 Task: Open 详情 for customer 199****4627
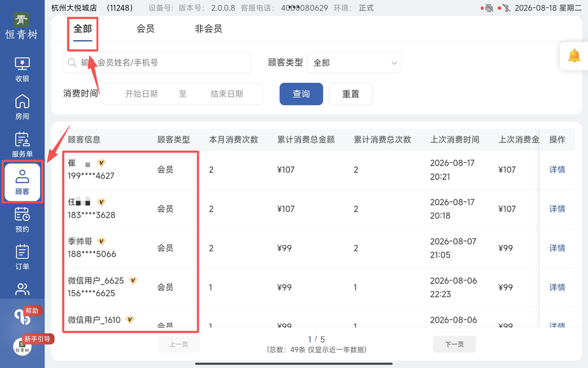coord(557,170)
